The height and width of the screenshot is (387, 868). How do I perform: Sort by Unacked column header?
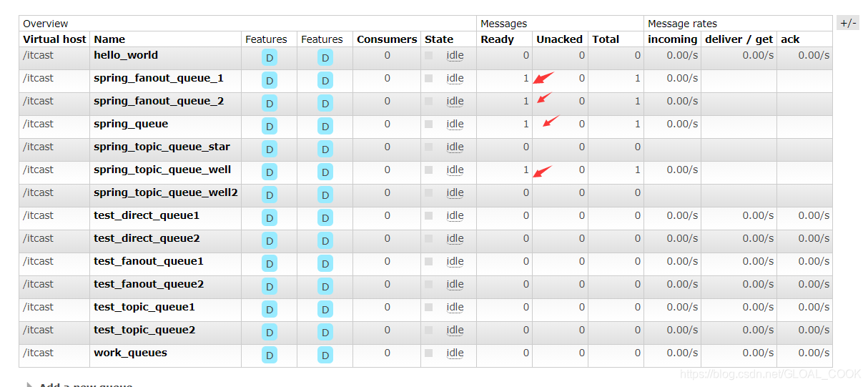(x=559, y=39)
